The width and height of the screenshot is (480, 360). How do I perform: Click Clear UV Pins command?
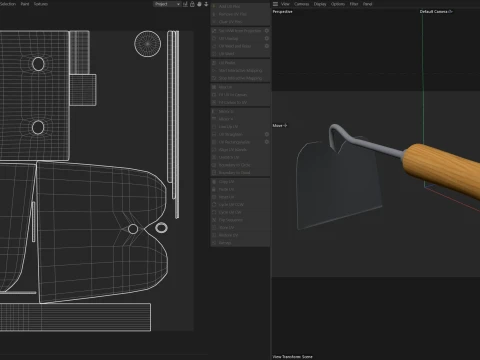[240, 22]
